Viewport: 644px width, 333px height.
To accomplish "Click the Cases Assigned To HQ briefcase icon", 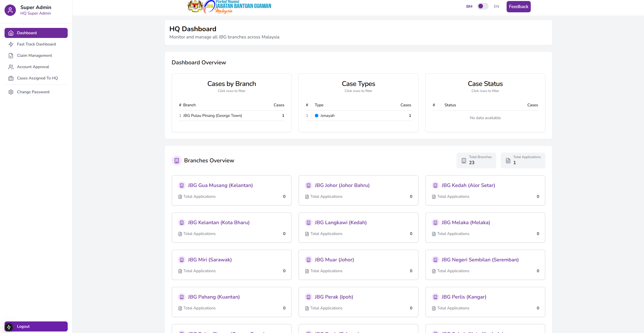I will [11, 78].
